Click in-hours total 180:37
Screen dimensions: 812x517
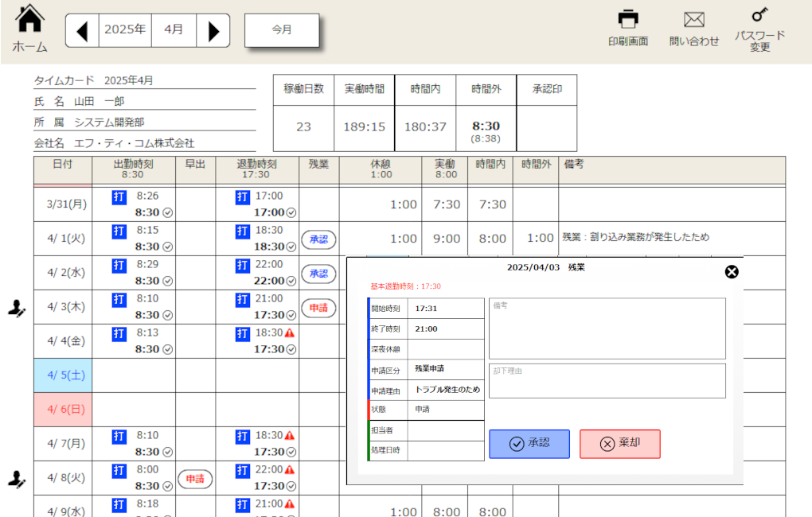tap(425, 126)
